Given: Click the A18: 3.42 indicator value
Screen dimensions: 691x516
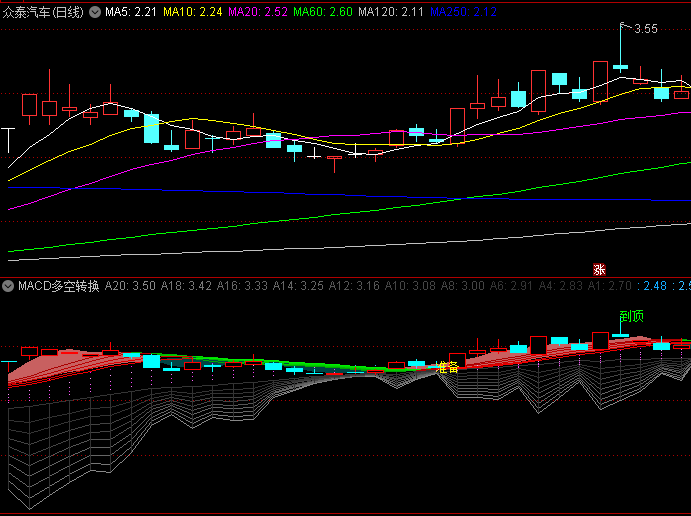Looking at the screenshot, I should [x=186, y=286].
